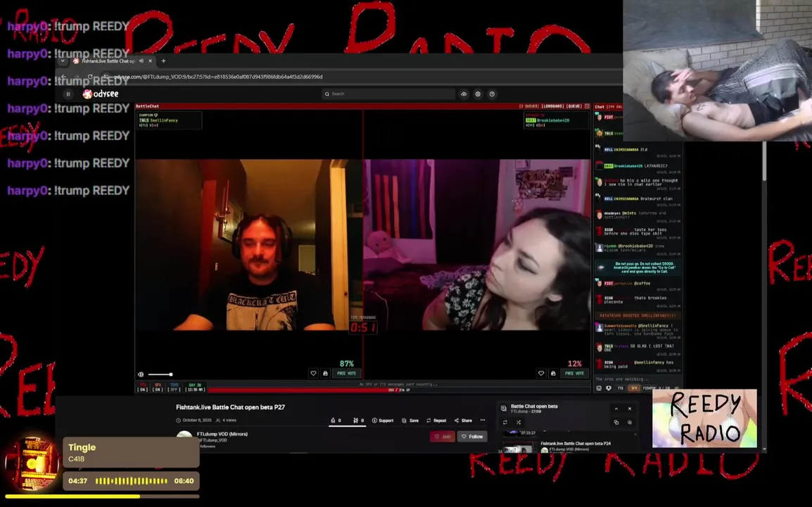812x507 pixels.
Task: Click the music widget album art
Action: [32, 463]
